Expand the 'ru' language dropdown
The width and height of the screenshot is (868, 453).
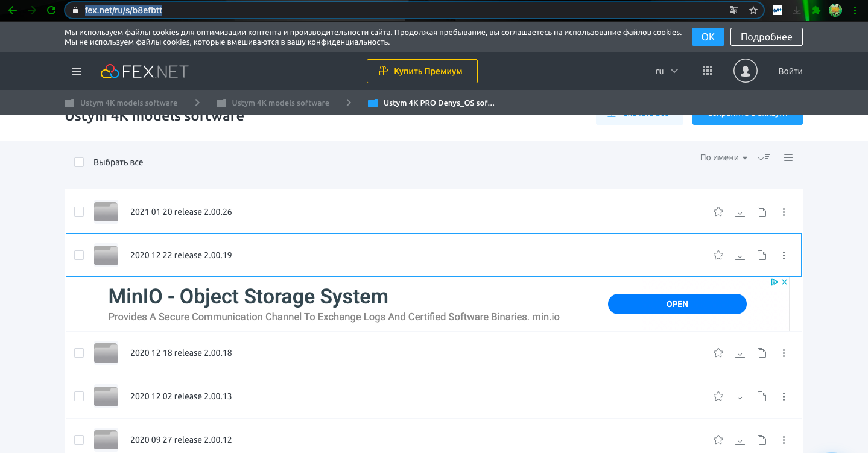[667, 71]
